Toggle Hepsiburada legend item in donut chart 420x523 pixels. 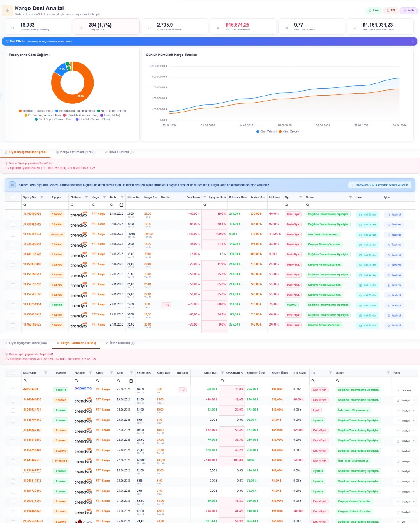click(75, 111)
